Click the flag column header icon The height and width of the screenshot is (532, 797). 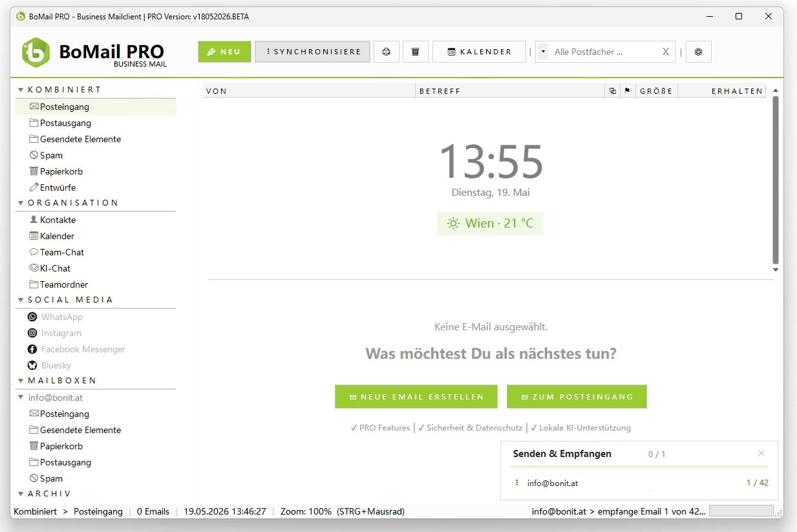[x=627, y=91]
